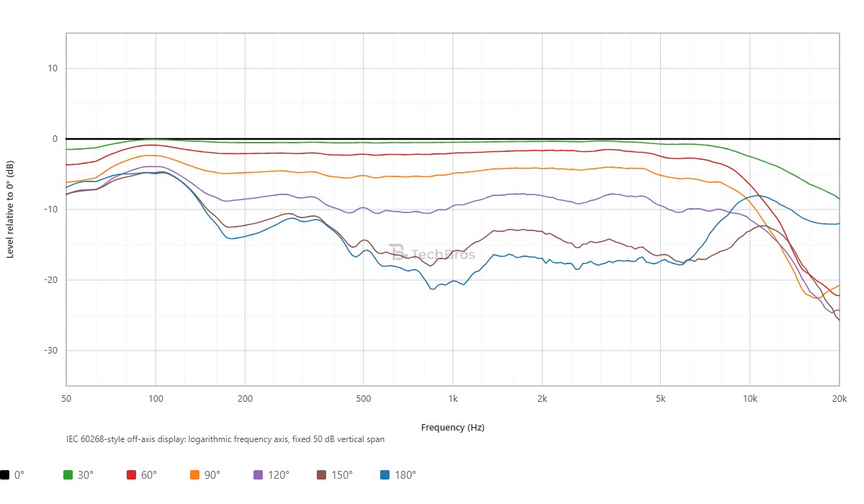The height and width of the screenshot is (504, 864).
Task: Click the '-20' level axis label
Action: (x=52, y=280)
